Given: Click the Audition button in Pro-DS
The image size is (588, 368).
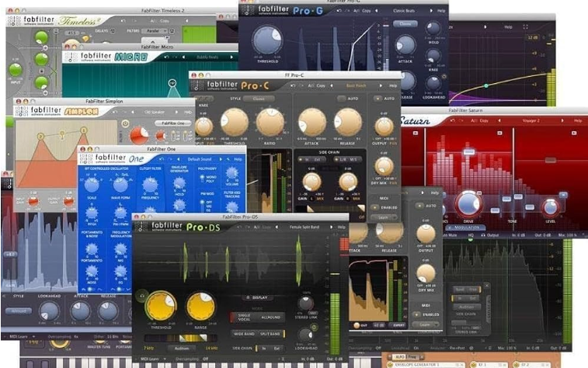Looking at the screenshot, I should (182, 349).
